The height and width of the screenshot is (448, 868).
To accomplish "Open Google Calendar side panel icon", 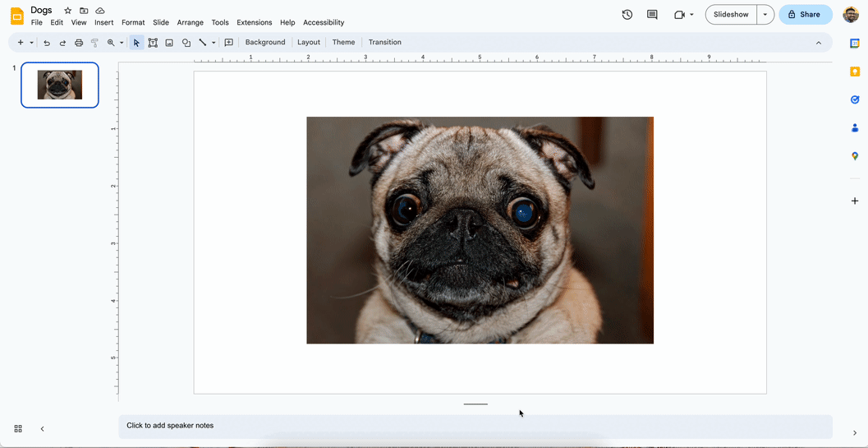I will click(x=855, y=44).
